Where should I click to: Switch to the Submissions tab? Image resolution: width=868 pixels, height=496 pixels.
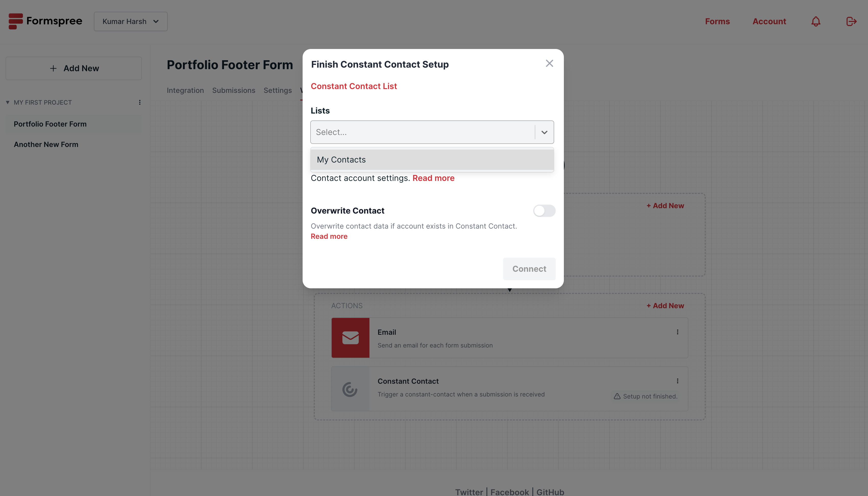(x=233, y=90)
